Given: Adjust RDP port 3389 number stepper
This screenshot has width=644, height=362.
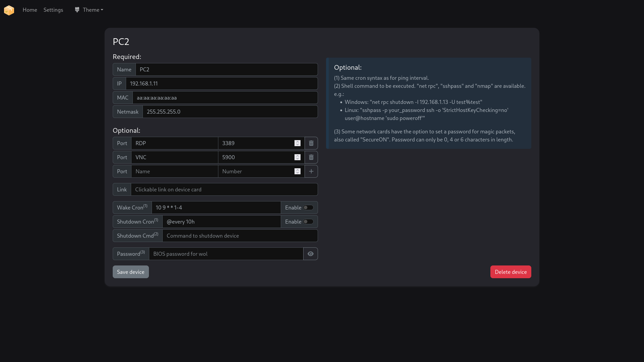Looking at the screenshot, I should click(297, 143).
